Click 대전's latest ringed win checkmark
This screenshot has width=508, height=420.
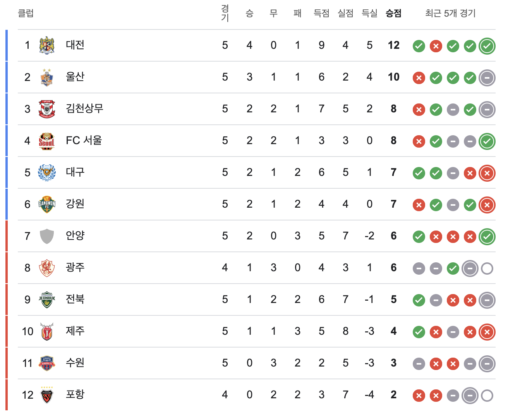pyautogui.click(x=487, y=46)
